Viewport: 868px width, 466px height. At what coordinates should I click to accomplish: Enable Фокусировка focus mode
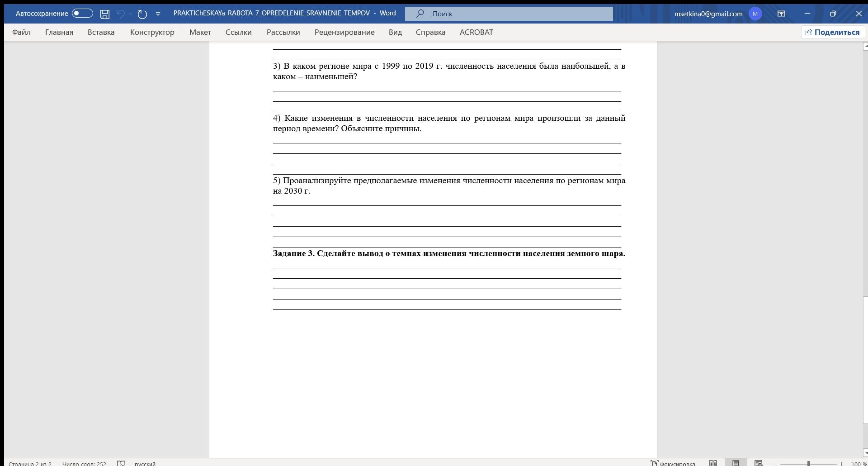673,463
